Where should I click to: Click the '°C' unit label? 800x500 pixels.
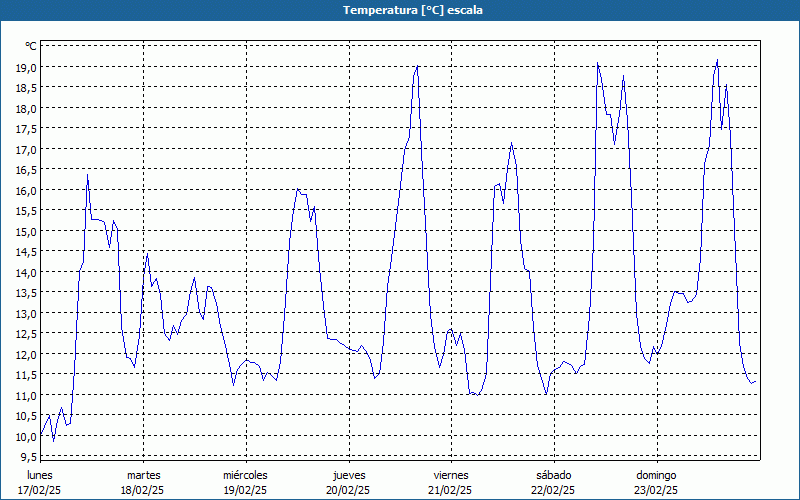click(x=31, y=46)
